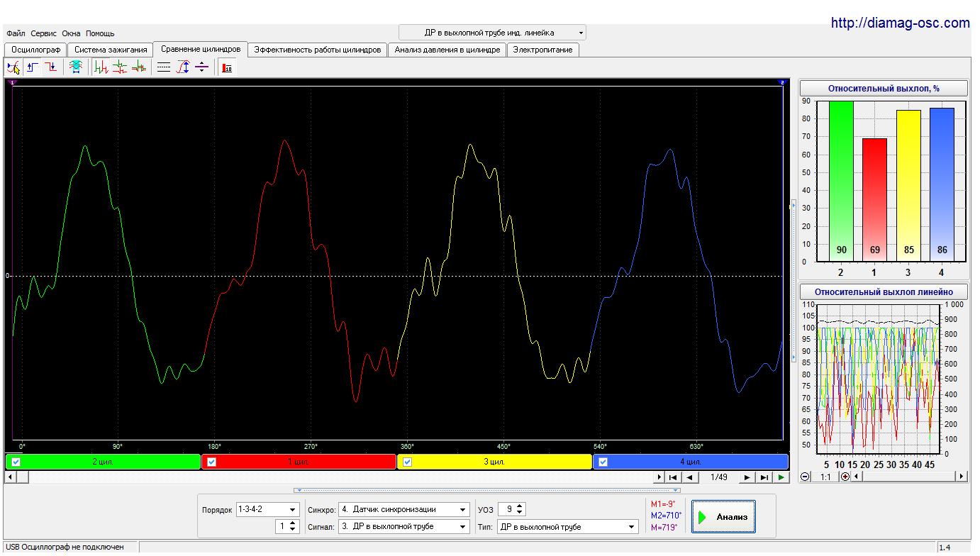980x556 pixels.
Task: Select the overlaid cylinders view icon
Action: click(x=139, y=67)
